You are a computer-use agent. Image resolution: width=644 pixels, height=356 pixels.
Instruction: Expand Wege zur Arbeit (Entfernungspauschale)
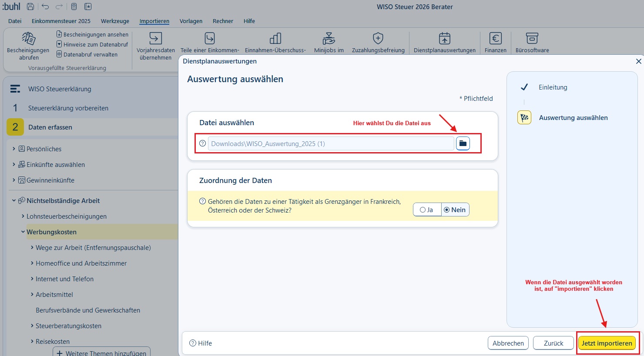[32, 247]
